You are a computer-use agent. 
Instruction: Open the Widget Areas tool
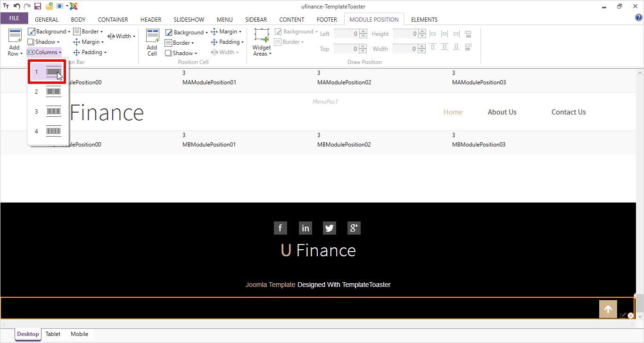pos(261,37)
